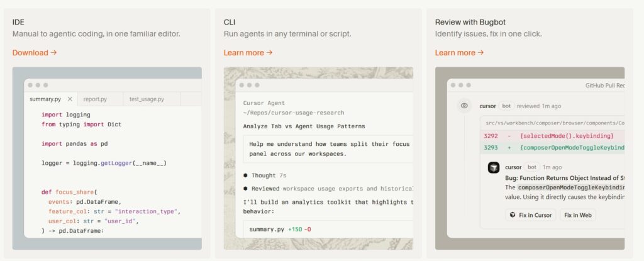Click the cube icon on Fix in Cursor
Image resolution: width=644 pixels, height=261 pixels.
514,215
